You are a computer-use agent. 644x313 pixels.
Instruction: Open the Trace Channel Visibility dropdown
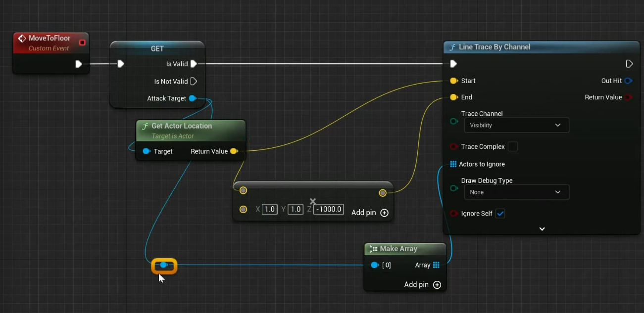pos(516,125)
